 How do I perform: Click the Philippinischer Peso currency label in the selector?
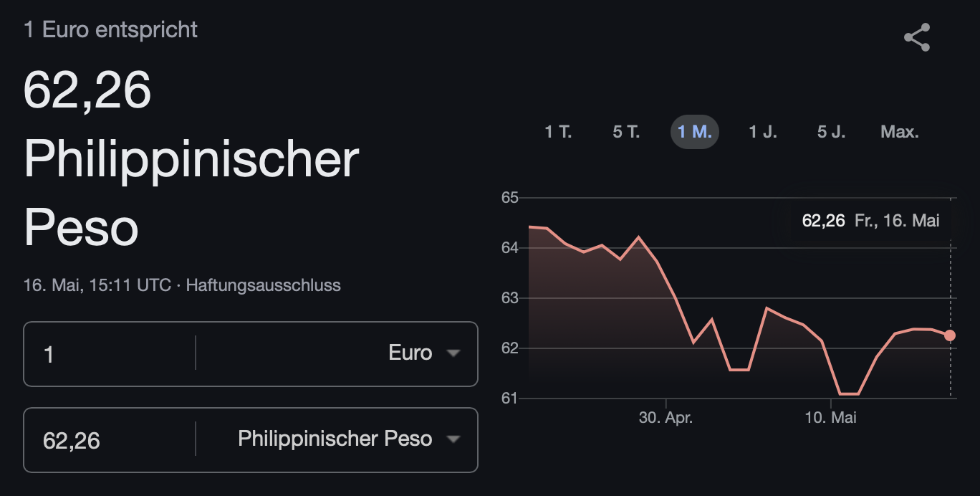(335, 439)
